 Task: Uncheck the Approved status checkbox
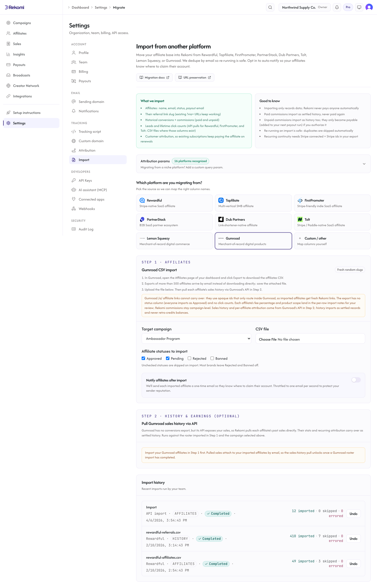[143, 358]
